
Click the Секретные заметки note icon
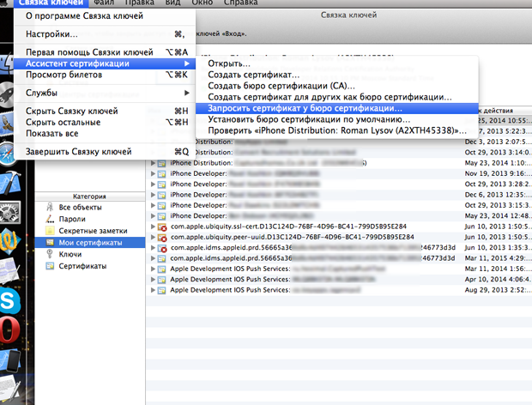[50, 231]
